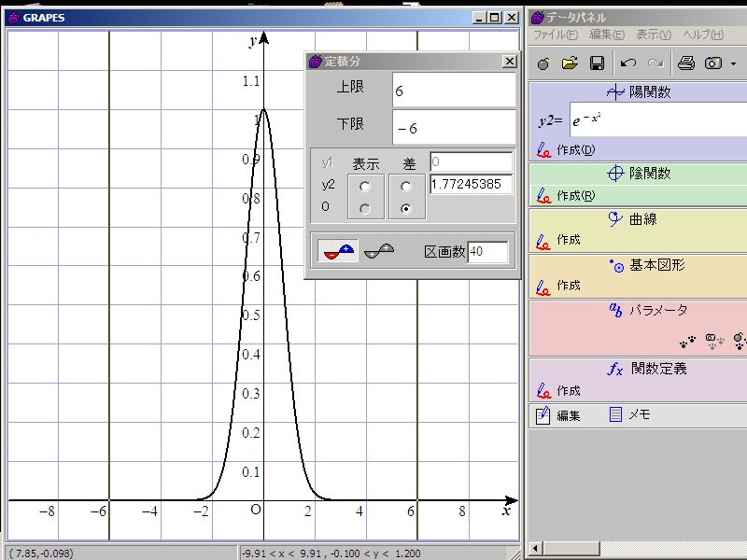The image size is (747, 560).
Task: Undo the last action with the toolbar arrow
Action: coord(628,63)
